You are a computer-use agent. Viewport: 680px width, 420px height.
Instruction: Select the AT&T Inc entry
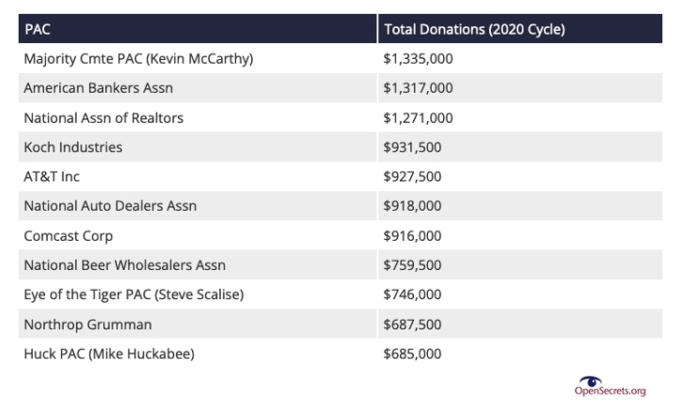pos(52,177)
